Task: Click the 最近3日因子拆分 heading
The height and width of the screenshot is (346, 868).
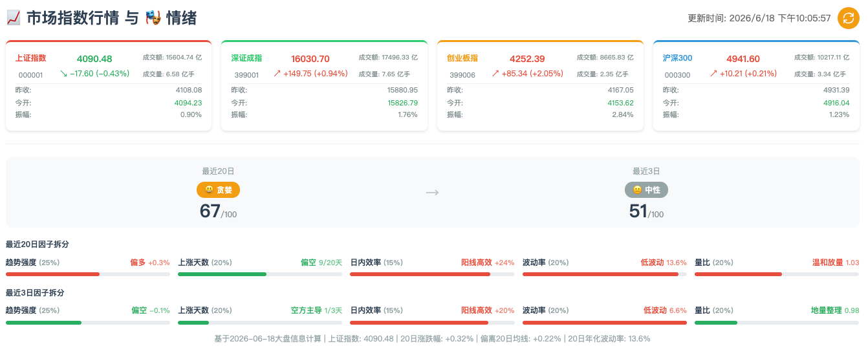Action: [35, 292]
